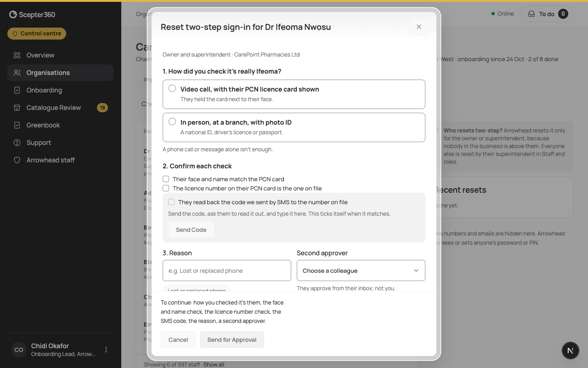The image size is (588, 368).
Task: Click the Greenbook icon in the sidebar
Action: pyautogui.click(x=17, y=125)
